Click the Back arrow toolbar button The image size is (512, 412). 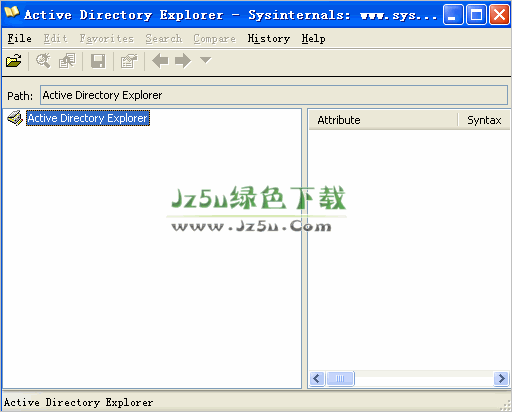click(160, 61)
